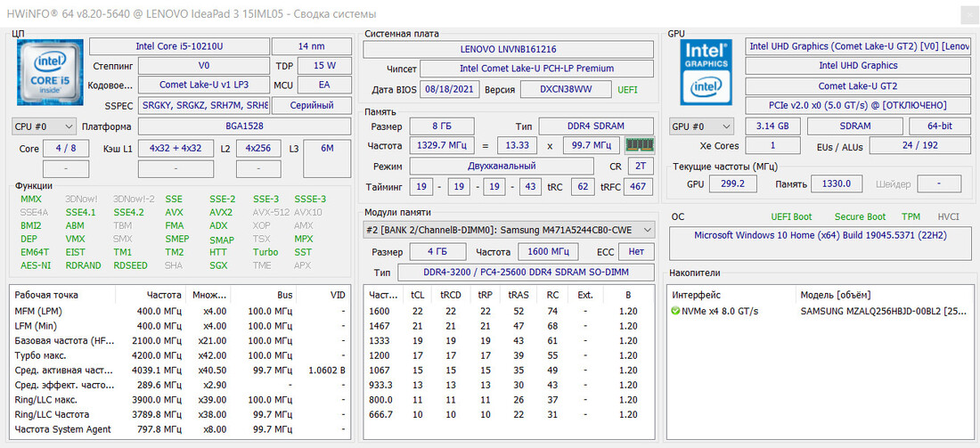The height and width of the screenshot is (448, 980).
Task: Click the 1.0602 В VID value
Action: point(327,371)
